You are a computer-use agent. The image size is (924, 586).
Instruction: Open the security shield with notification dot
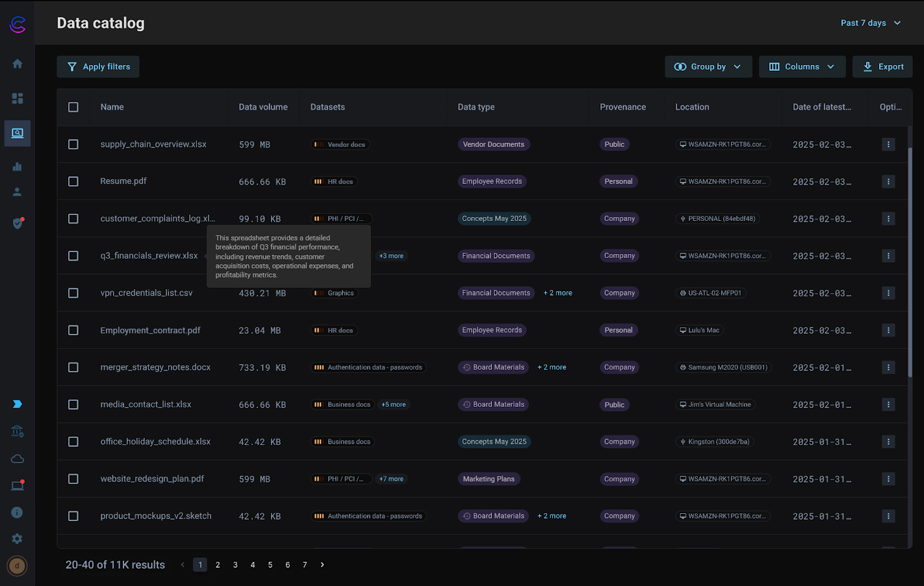pos(17,223)
